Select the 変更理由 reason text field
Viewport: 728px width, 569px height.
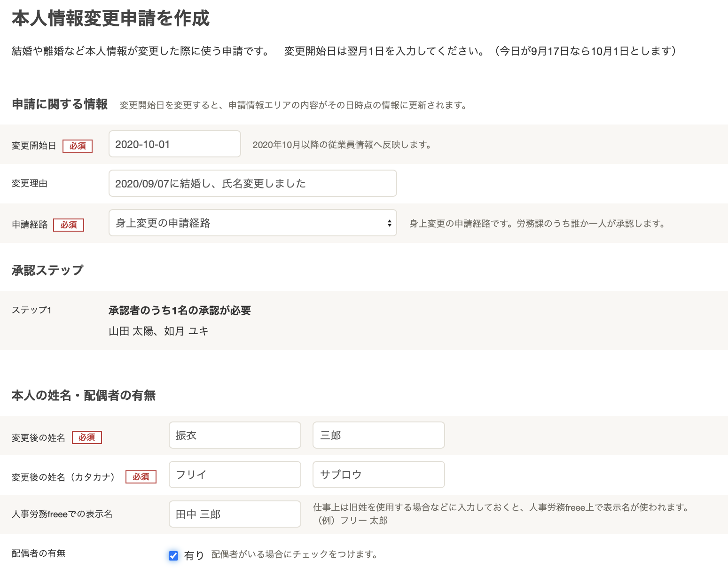tap(252, 183)
